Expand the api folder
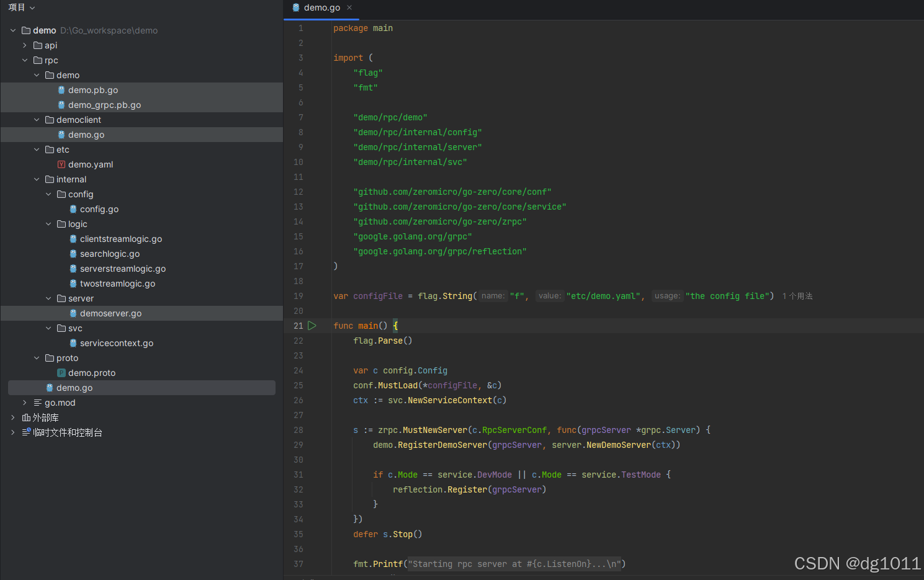924x580 pixels. [25, 45]
